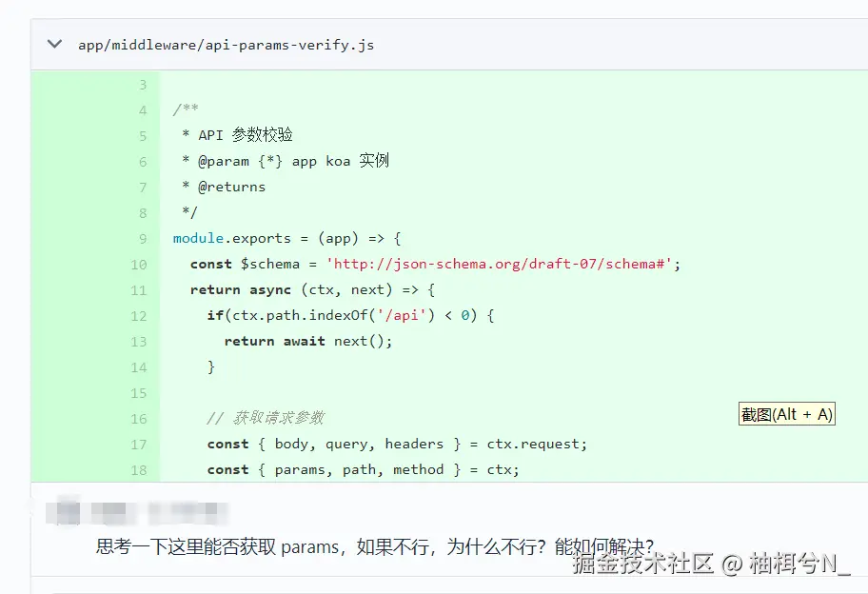Click the 'params, path, method' destructuring line

[x=364, y=470]
